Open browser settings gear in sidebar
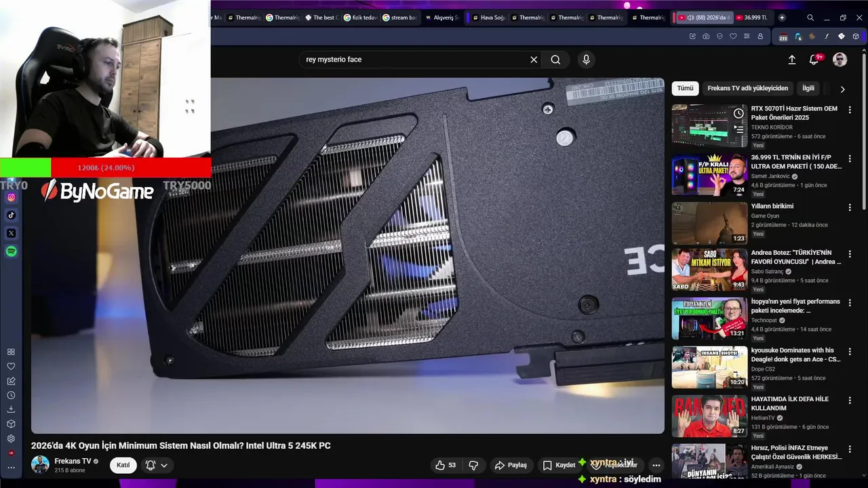This screenshot has height=488, width=868. (11, 439)
